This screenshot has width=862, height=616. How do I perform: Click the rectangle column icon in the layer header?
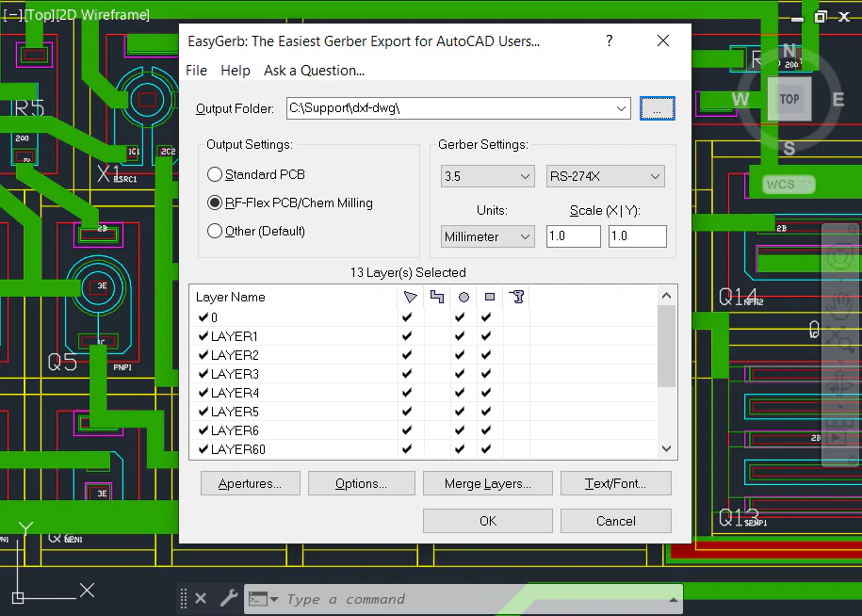pyautogui.click(x=488, y=298)
